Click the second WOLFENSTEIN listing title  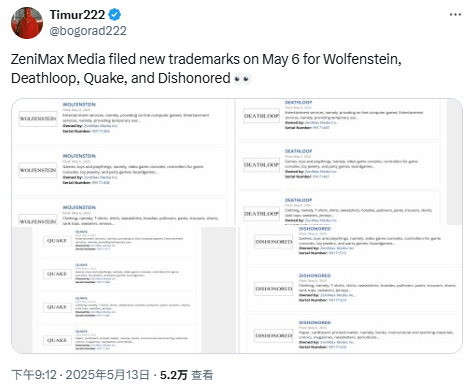[x=79, y=156]
